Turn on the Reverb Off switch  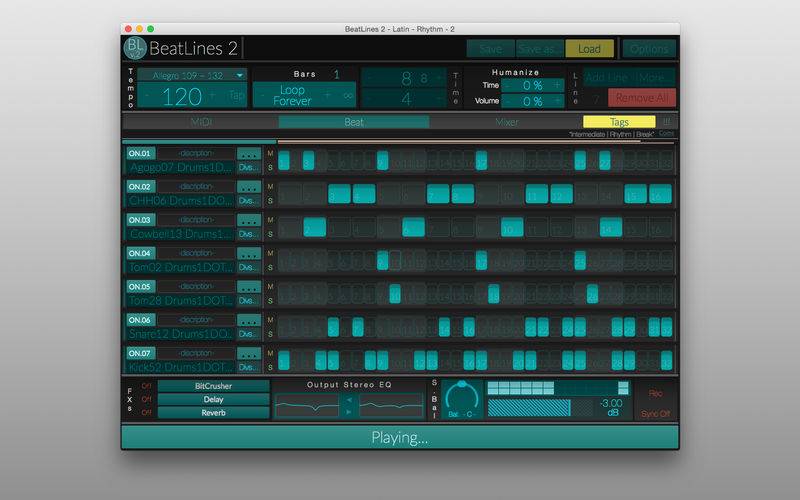point(146,412)
